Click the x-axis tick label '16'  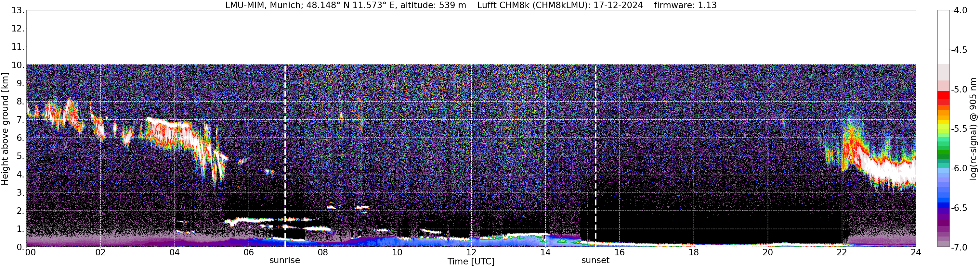point(620,252)
